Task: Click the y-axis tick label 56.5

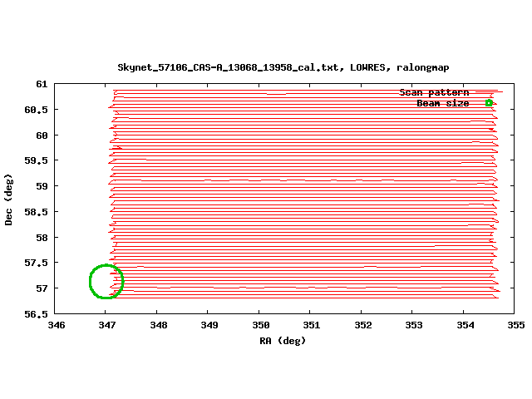Action: pyautogui.click(x=36, y=314)
